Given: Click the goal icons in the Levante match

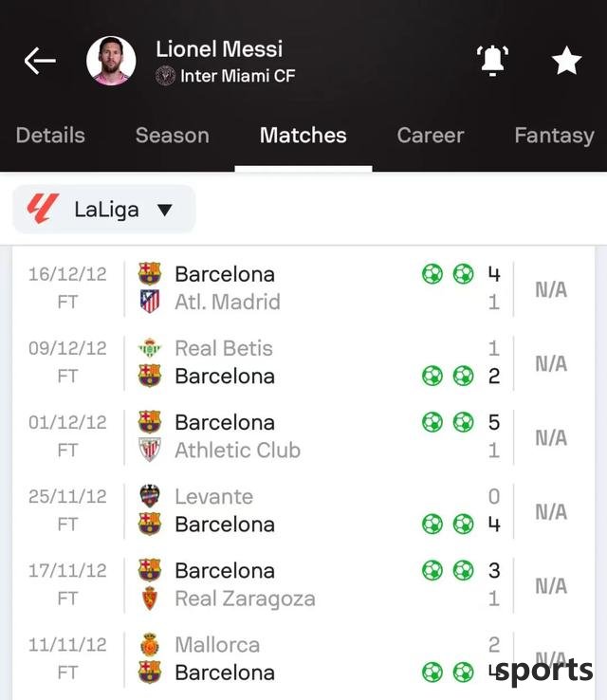Looking at the screenshot, I should tap(447, 524).
